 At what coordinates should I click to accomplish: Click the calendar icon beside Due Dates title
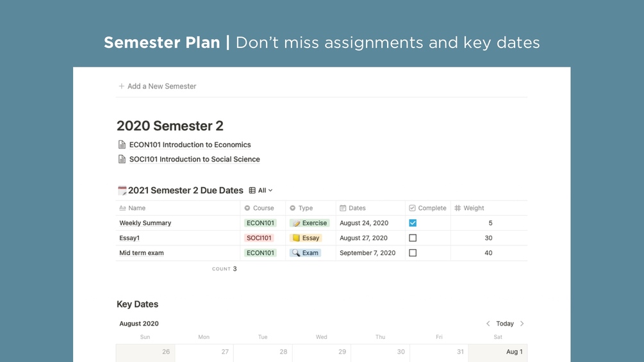pyautogui.click(x=122, y=190)
